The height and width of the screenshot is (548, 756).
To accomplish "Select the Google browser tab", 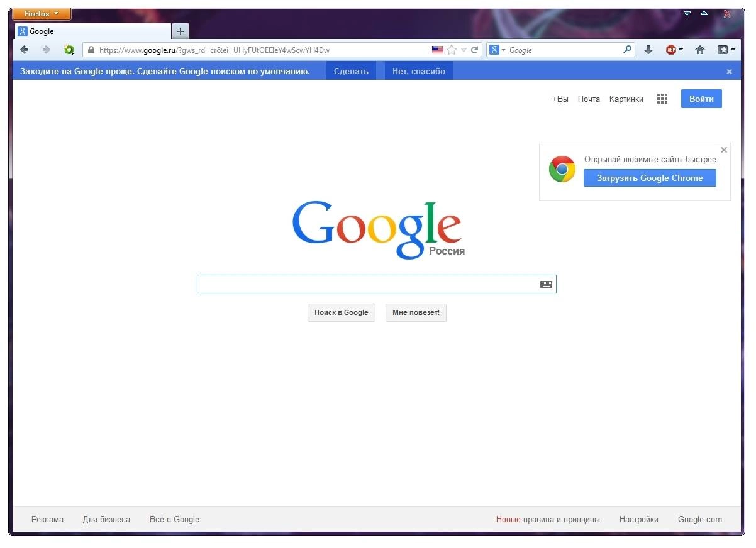I will [x=93, y=31].
